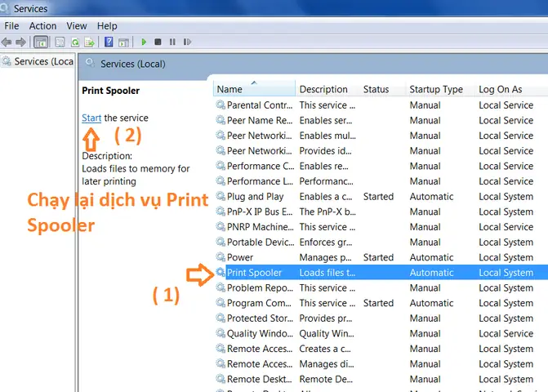
Task: Select the Portable Devic... service
Action: pos(381,242)
